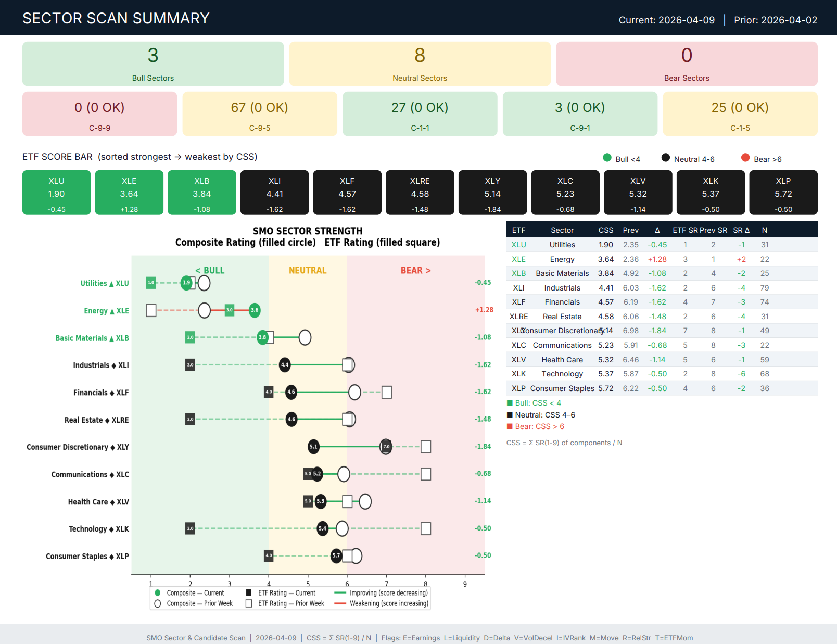Select the black Neutral 4-6 legend dot
This screenshot has height=644, width=837.
click(x=665, y=158)
